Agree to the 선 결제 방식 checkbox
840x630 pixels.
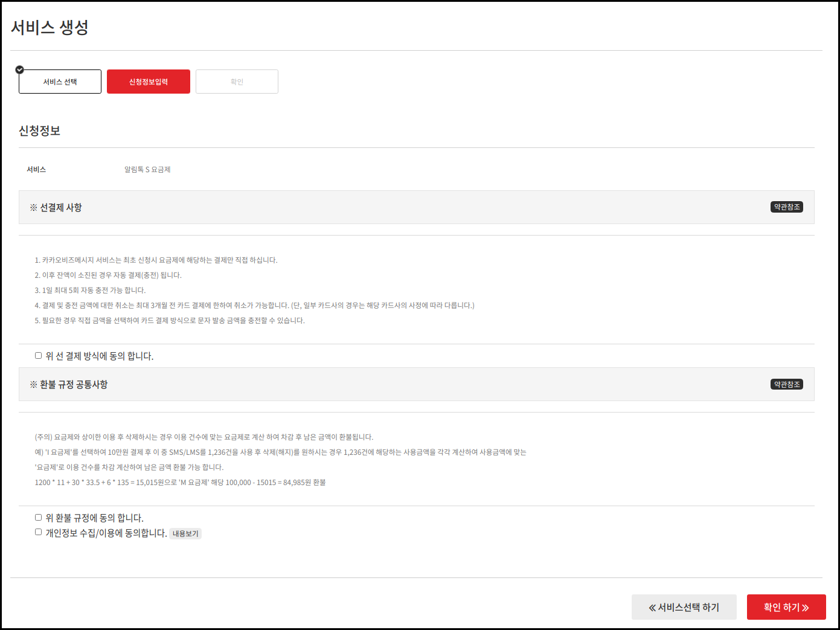pos(39,356)
